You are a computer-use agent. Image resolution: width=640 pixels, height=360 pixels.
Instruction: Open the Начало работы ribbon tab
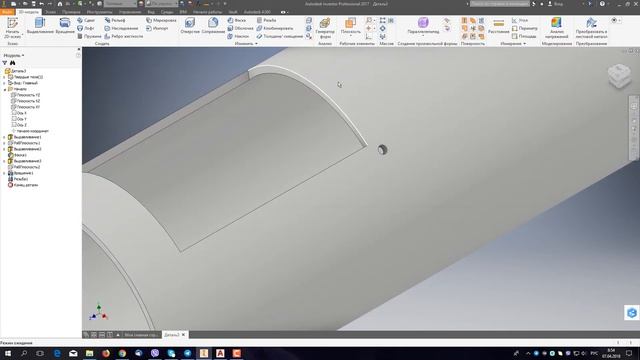pyautogui.click(x=207, y=12)
